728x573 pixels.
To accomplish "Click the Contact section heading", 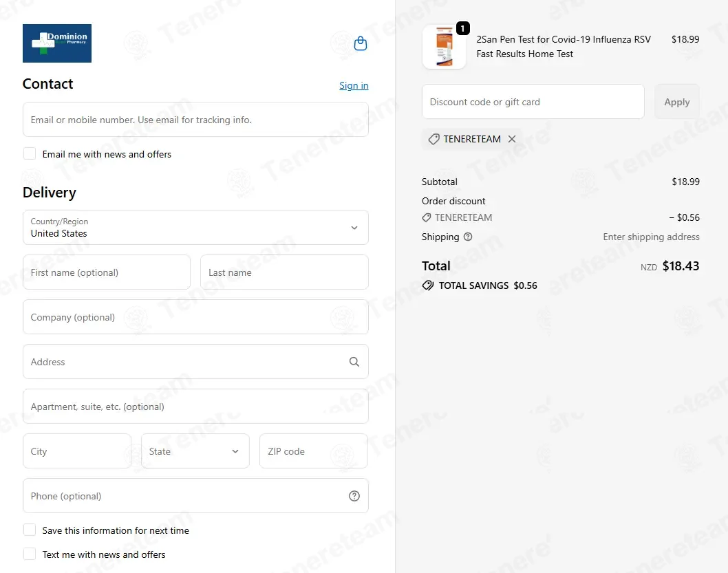I will click(47, 84).
